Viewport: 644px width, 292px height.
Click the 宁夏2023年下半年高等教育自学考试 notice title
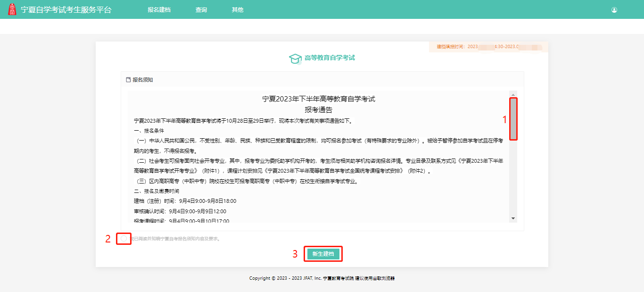[x=318, y=99]
